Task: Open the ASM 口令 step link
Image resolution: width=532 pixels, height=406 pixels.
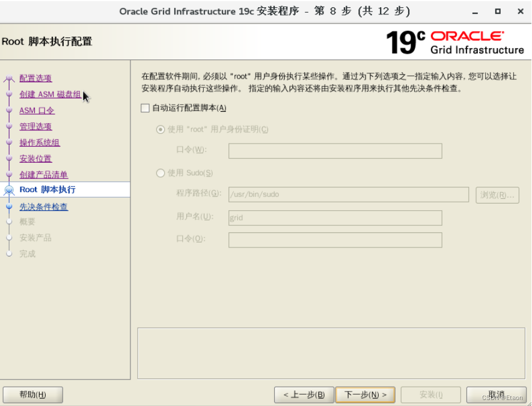Action: tap(37, 111)
